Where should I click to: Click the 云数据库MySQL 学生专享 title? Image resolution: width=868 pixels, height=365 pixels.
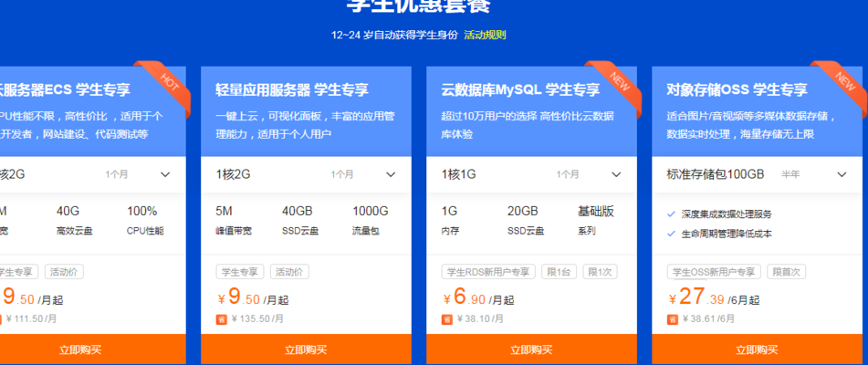coord(521,89)
